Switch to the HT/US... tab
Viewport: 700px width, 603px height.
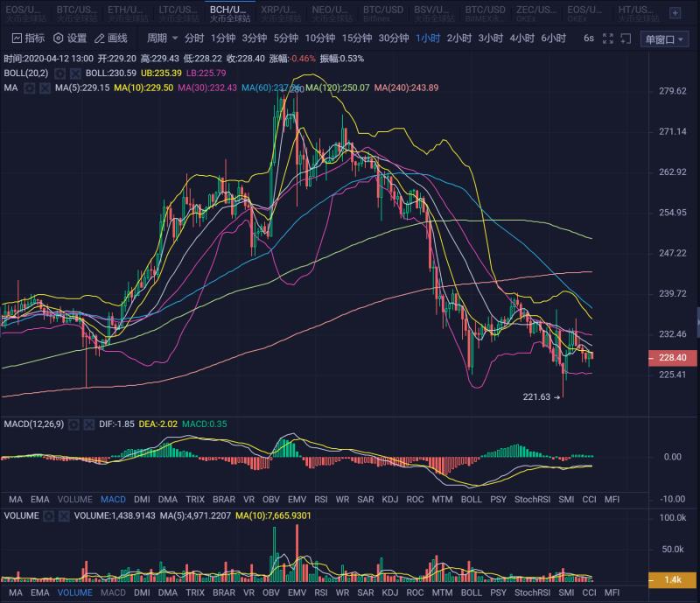tap(637, 13)
